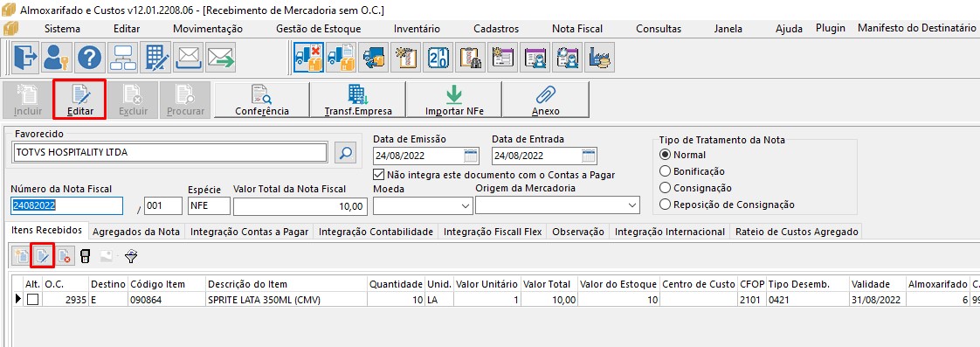Click the add new item icon in items toolbar
Screen dimensions: 980x347
[x=22, y=256]
